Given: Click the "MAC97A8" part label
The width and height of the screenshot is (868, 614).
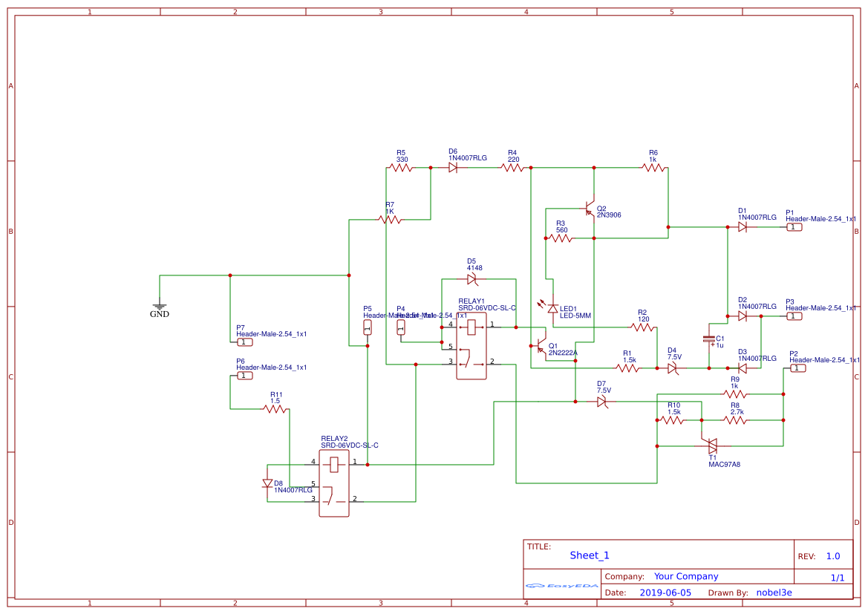Looking at the screenshot, I should point(724,465).
